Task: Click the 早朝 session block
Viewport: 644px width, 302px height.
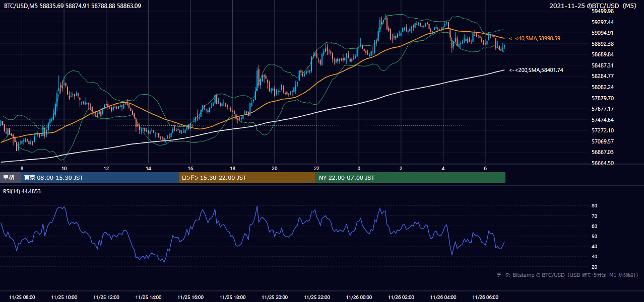Action: pyautogui.click(x=11, y=178)
